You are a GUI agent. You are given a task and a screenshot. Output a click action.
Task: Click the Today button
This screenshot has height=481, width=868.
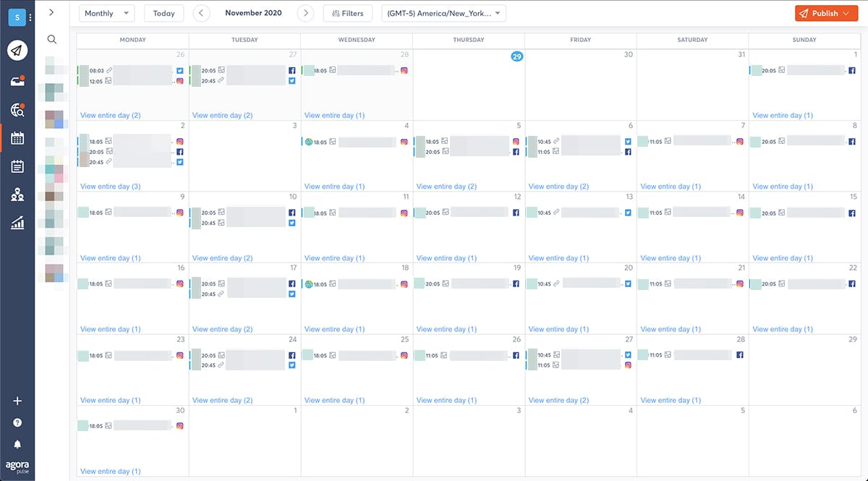[163, 13]
